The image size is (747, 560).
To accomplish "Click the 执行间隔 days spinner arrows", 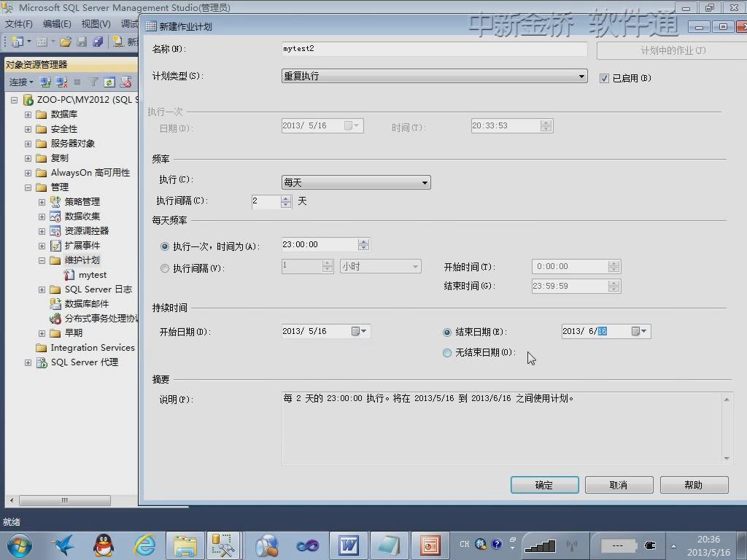I will pyautogui.click(x=286, y=202).
